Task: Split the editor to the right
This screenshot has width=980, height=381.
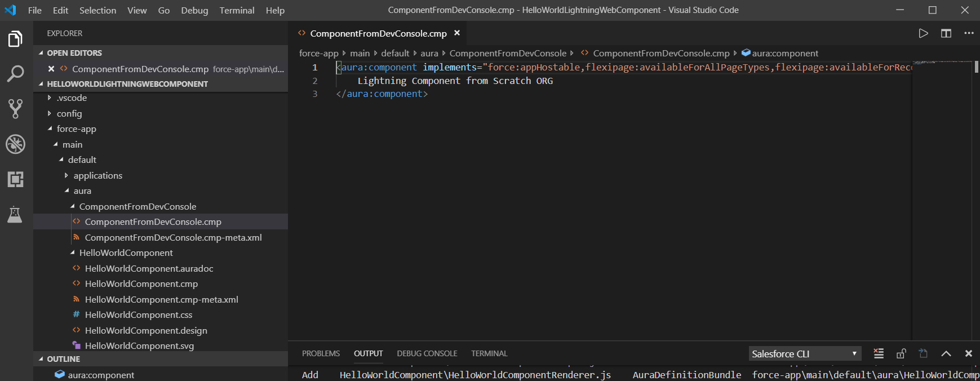Action: (x=946, y=33)
